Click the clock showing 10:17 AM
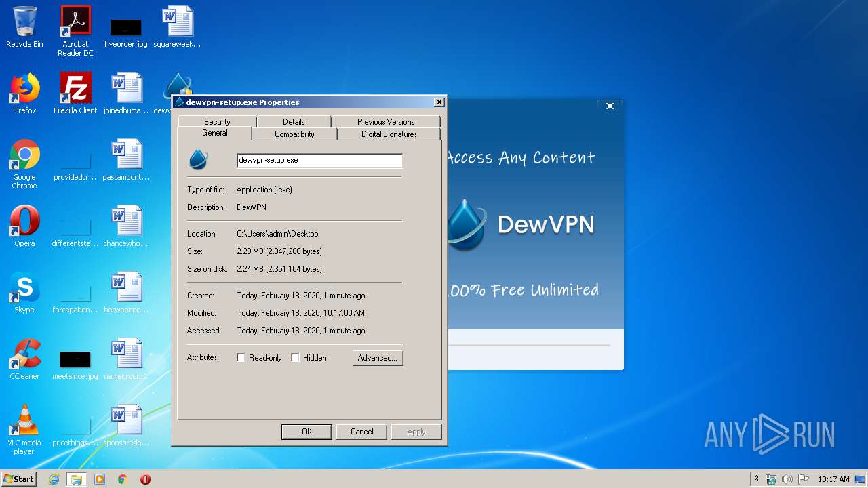The height and width of the screenshot is (488, 868). click(833, 479)
